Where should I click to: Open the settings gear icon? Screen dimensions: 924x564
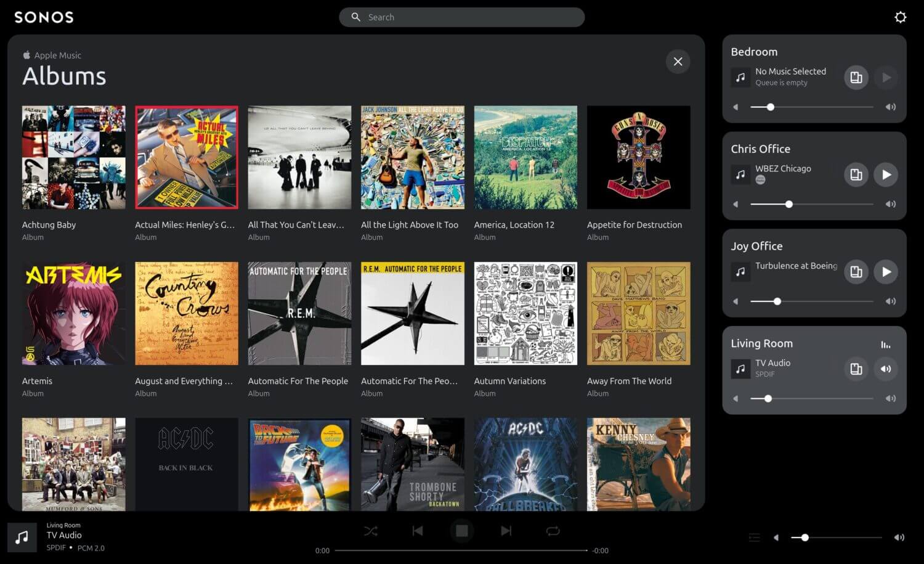coord(900,17)
